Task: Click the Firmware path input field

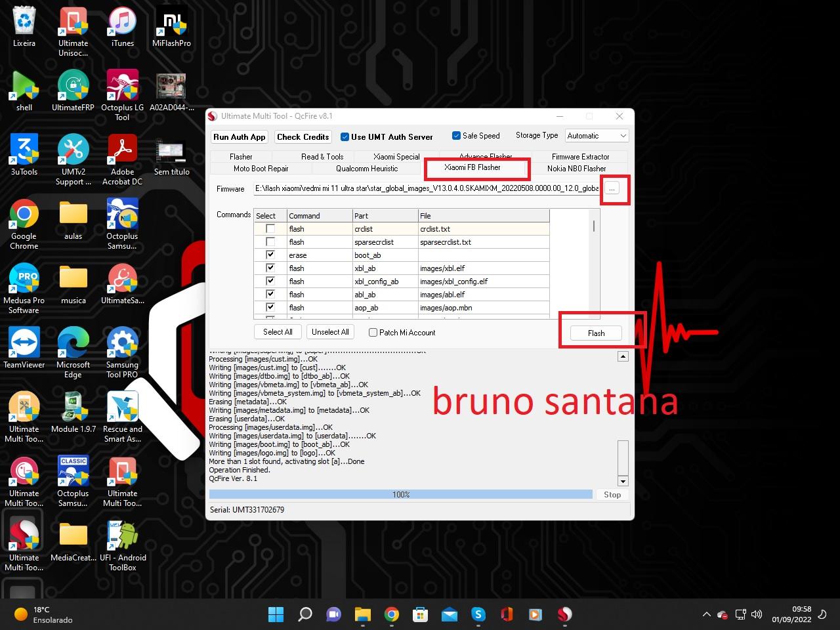Action: click(427, 188)
